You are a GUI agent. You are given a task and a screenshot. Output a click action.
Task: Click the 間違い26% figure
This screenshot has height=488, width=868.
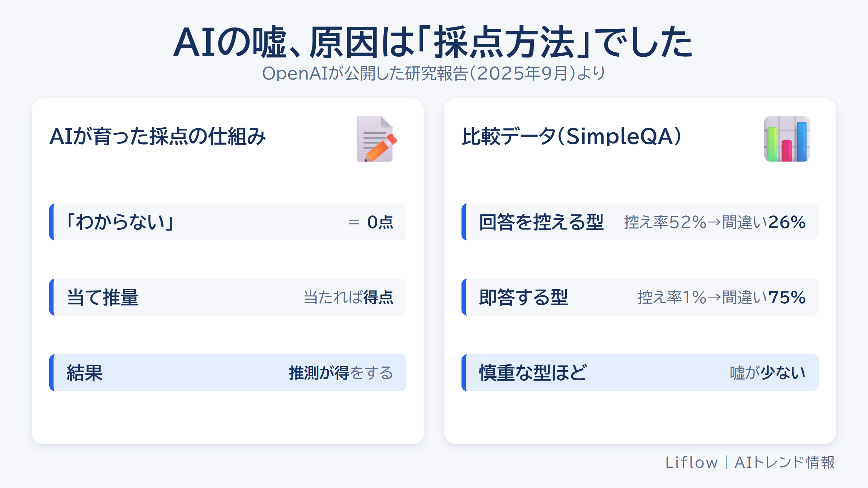tap(764, 222)
